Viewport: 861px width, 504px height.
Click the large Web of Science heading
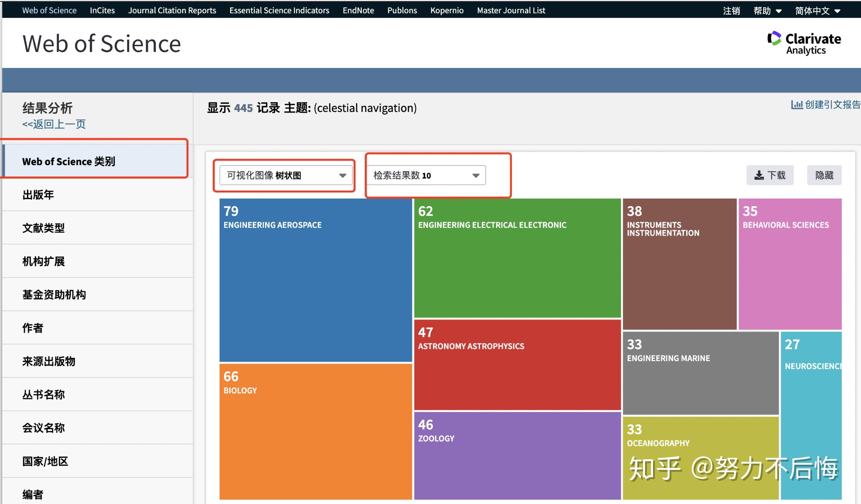[x=102, y=44]
